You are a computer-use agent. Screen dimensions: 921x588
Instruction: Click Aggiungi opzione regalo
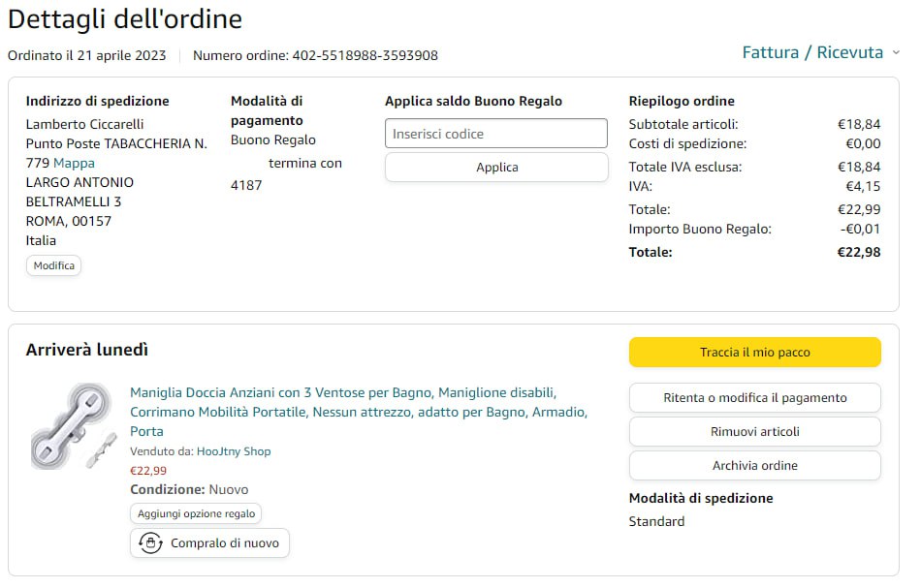click(196, 513)
